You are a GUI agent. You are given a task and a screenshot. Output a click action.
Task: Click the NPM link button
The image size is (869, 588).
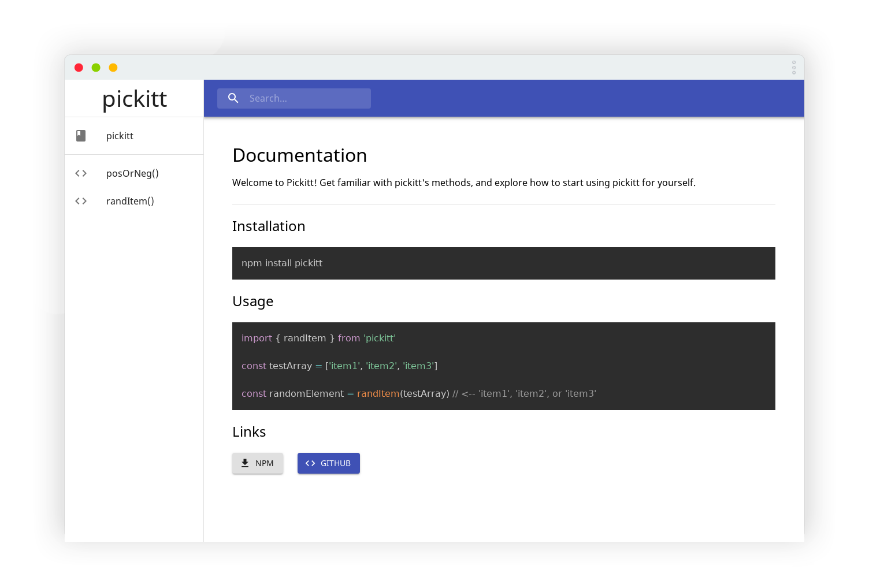[x=258, y=463]
